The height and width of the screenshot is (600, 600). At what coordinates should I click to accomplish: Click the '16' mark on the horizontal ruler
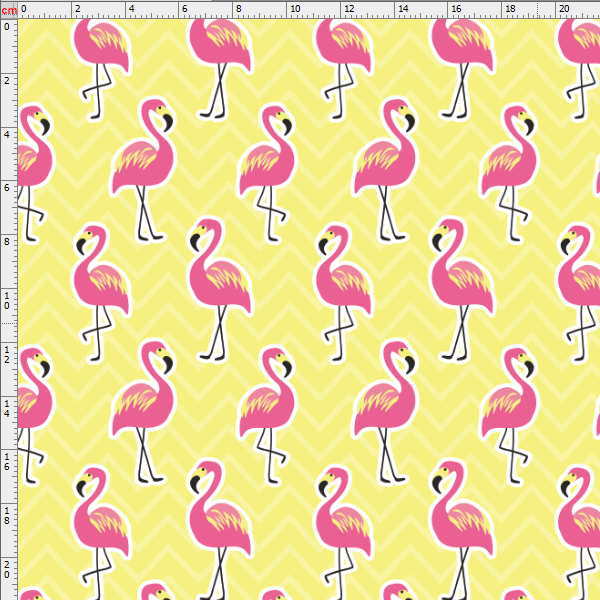tap(456, 8)
